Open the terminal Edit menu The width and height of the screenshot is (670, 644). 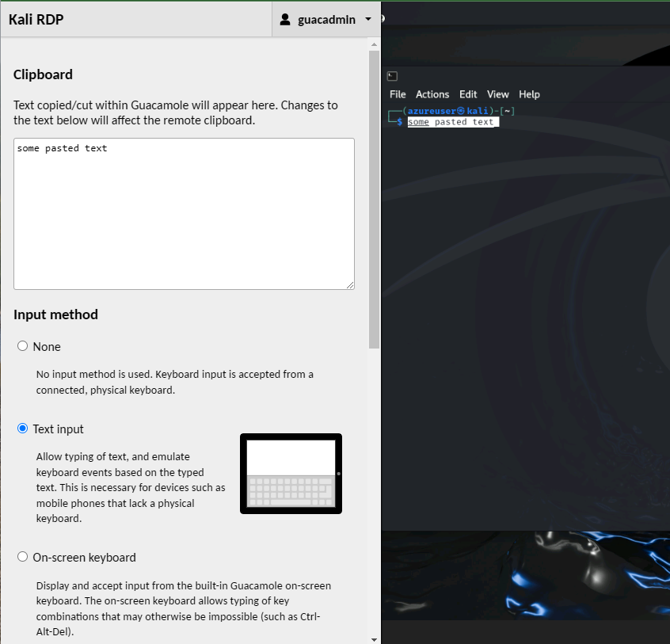pos(468,94)
